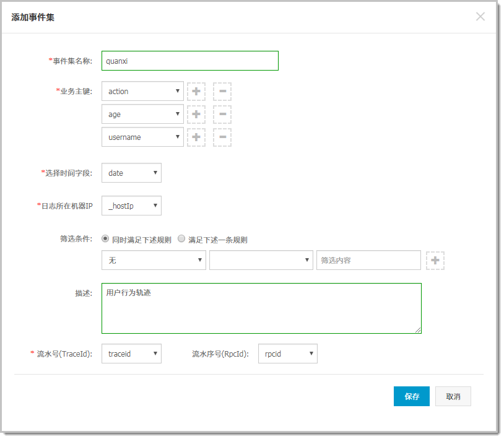The width and height of the screenshot is (504, 439).
Task: Click minus icon beside age dropdown
Action: (x=222, y=115)
